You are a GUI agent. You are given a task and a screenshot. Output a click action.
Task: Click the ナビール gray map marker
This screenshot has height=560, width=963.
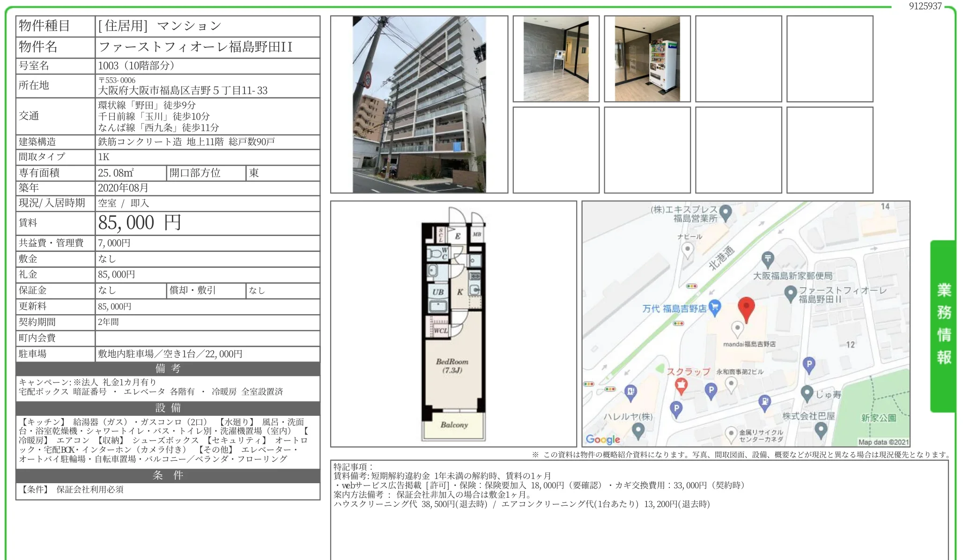[688, 249]
